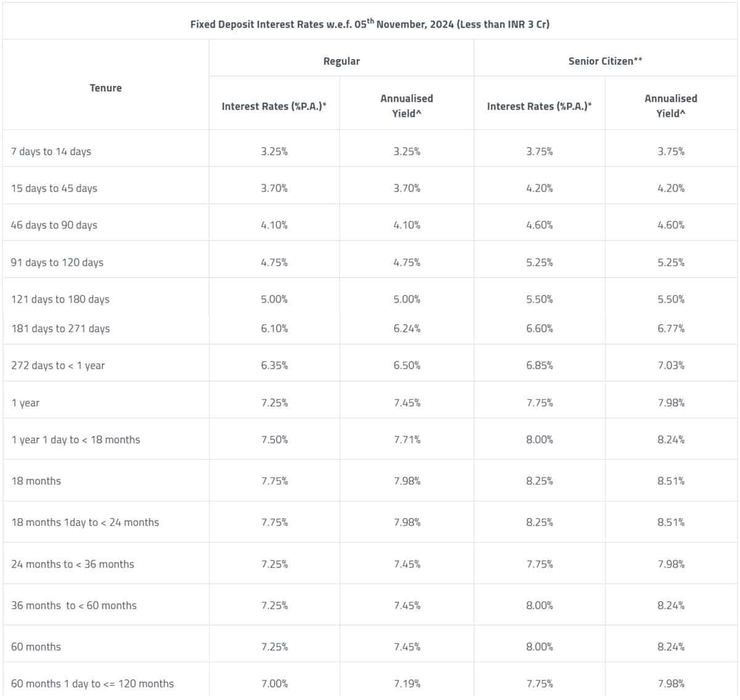Click the 6.77% senior citizen yield value
Screen dimensions: 740x700
[x=670, y=329]
